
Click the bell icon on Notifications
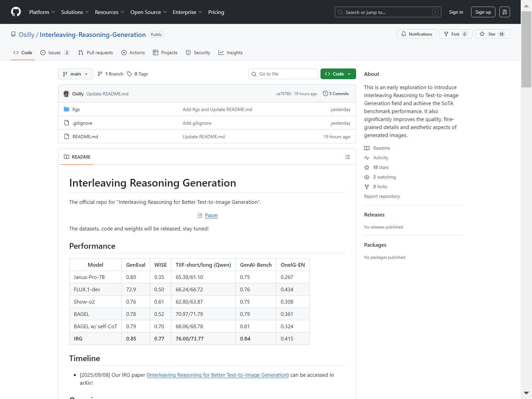click(404, 34)
